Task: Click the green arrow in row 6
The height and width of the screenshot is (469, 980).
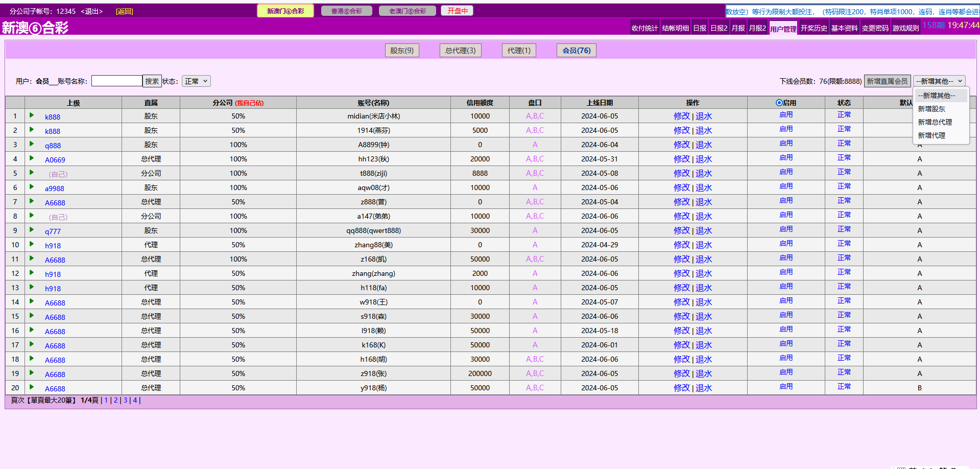Action: coord(32,187)
